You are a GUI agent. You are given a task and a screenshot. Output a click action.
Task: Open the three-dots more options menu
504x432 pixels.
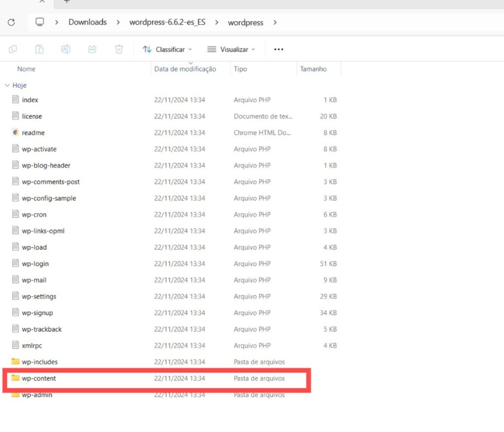(279, 49)
